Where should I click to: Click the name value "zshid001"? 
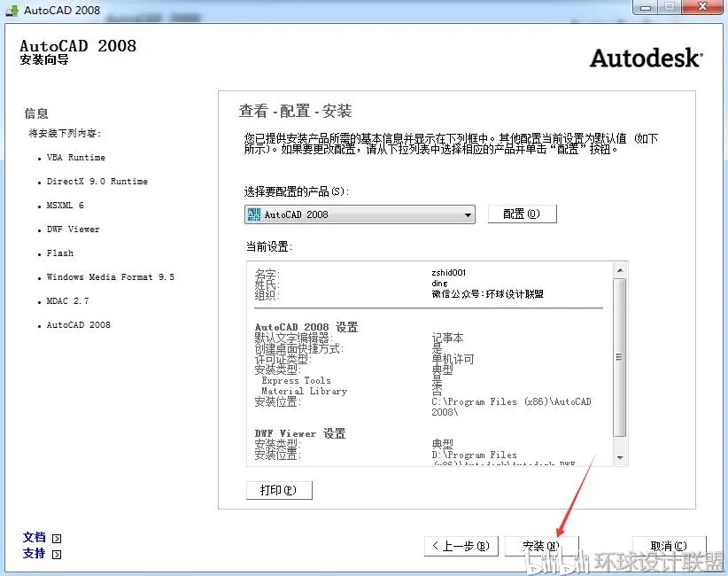[x=448, y=273]
